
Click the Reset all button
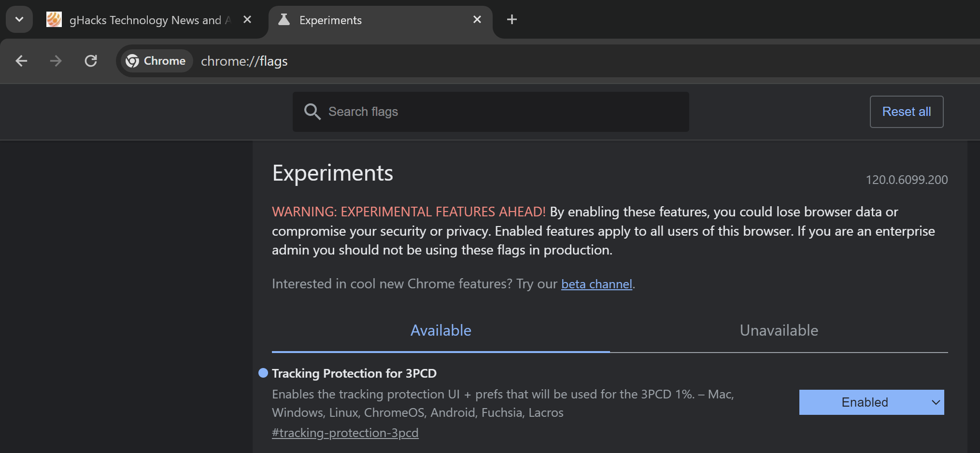(x=906, y=112)
